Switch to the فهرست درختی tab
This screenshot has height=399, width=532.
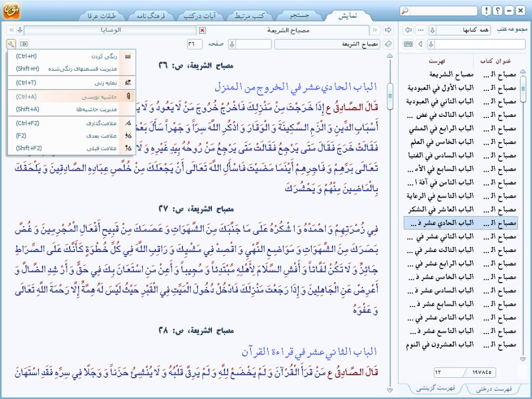click(494, 389)
